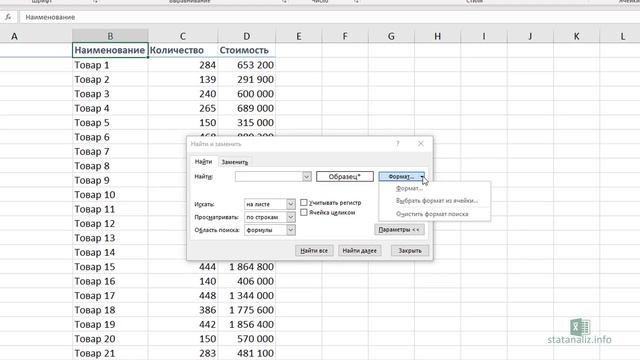Select cost cell 653 200

[x=247, y=65]
